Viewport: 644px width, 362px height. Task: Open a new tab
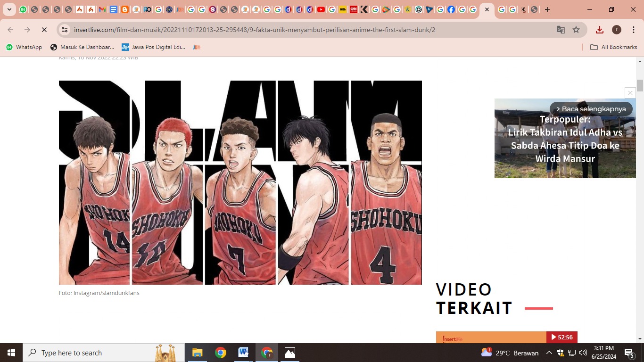(x=547, y=9)
